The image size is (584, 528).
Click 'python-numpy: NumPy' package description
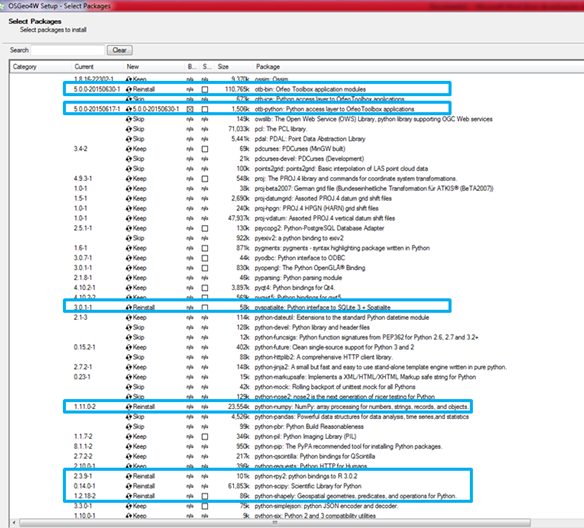[361, 407]
